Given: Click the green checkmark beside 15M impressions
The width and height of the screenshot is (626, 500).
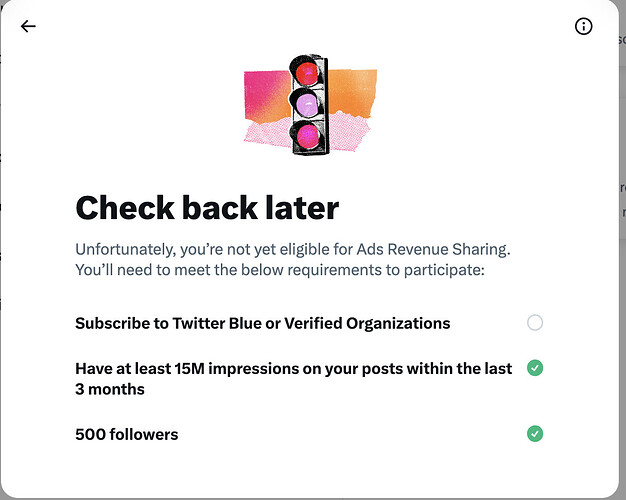Looking at the screenshot, I should pos(535,368).
